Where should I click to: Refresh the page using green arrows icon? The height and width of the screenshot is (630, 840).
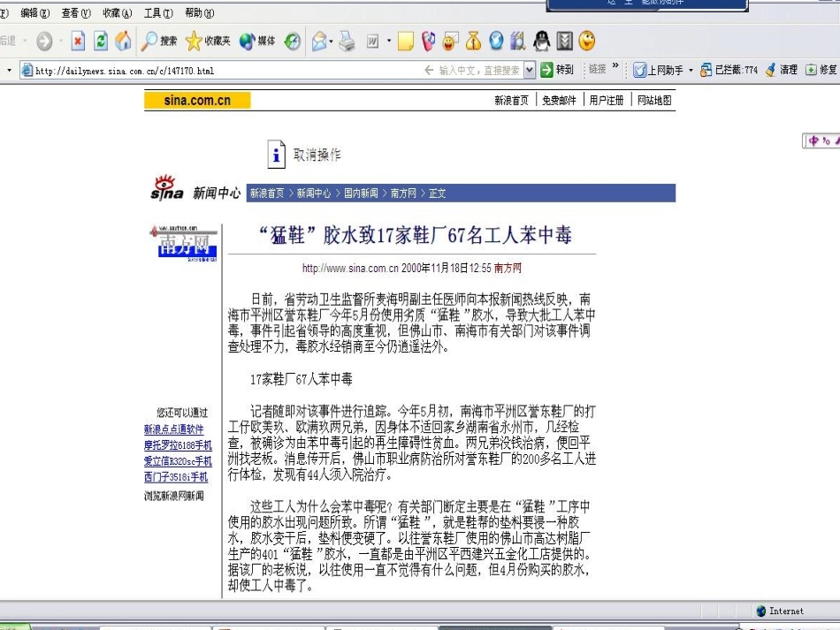click(101, 41)
